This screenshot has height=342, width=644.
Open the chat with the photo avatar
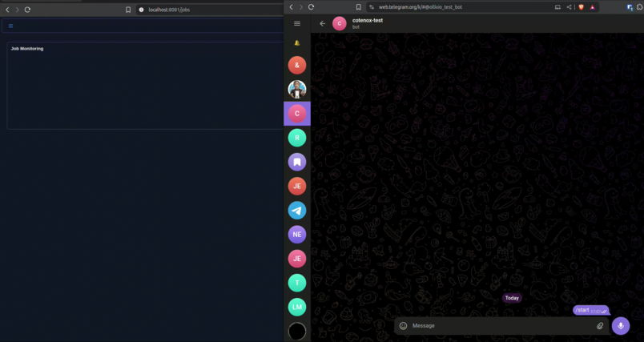[x=297, y=89]
